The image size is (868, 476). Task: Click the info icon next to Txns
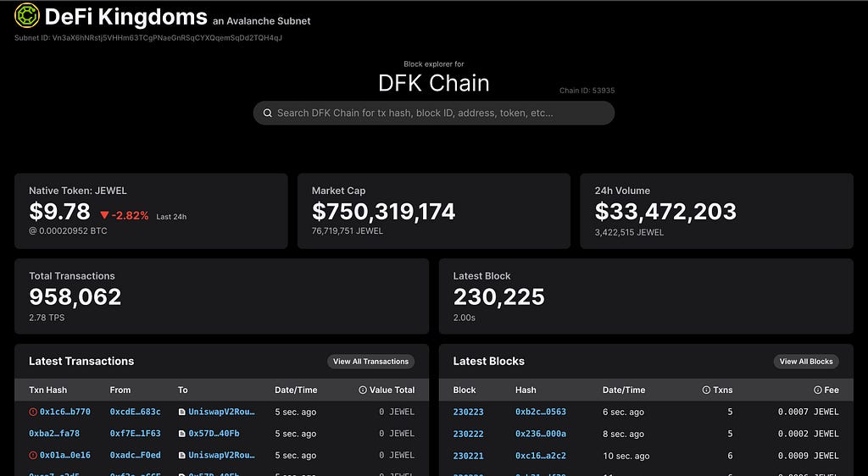(x=706, y=390)
